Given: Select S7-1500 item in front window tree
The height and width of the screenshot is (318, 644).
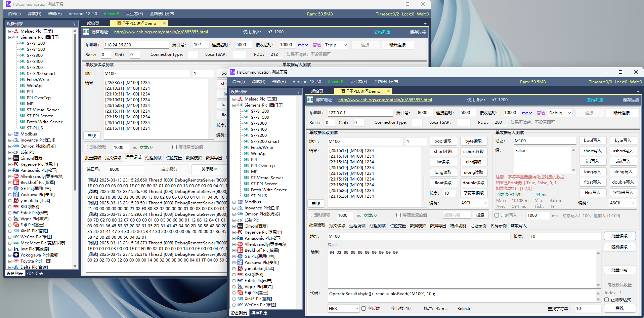Looking at the screenshot, I should click(x=260, y=117).
